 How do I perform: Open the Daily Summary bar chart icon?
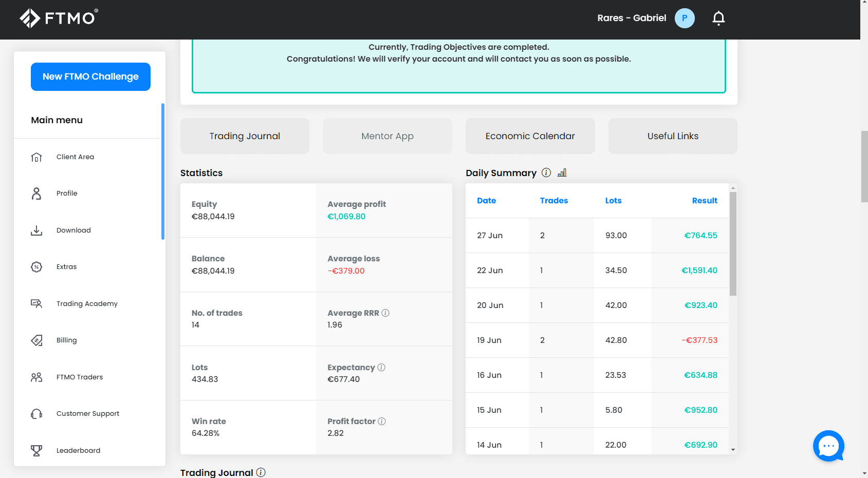pos(562,173)
